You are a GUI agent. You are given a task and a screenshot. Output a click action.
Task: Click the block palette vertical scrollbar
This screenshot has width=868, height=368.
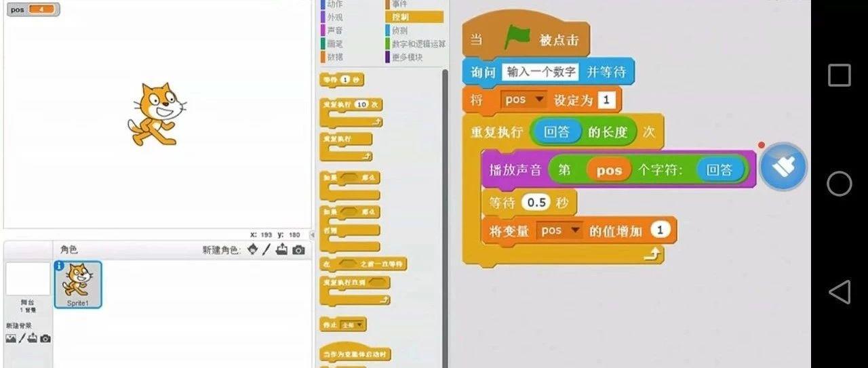(x=445, y=217)
